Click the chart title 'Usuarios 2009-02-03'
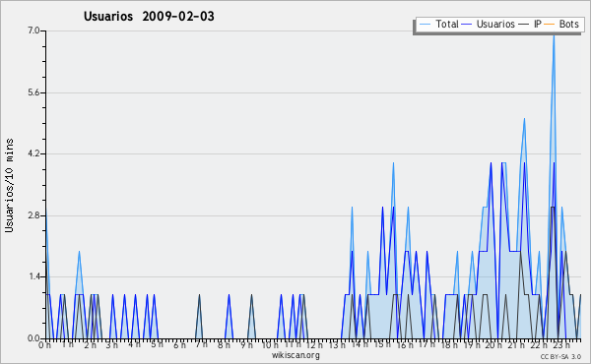Viewport: 591px width, 364px height. [149, 17]
